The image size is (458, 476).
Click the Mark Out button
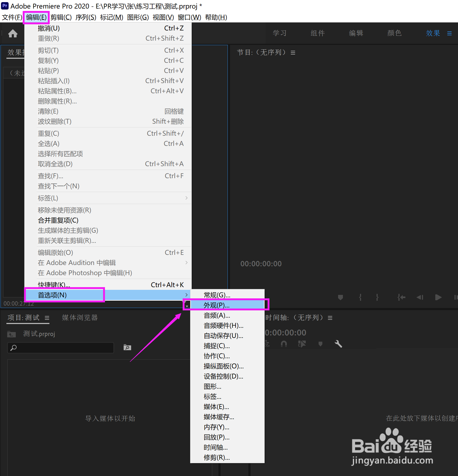377,297
